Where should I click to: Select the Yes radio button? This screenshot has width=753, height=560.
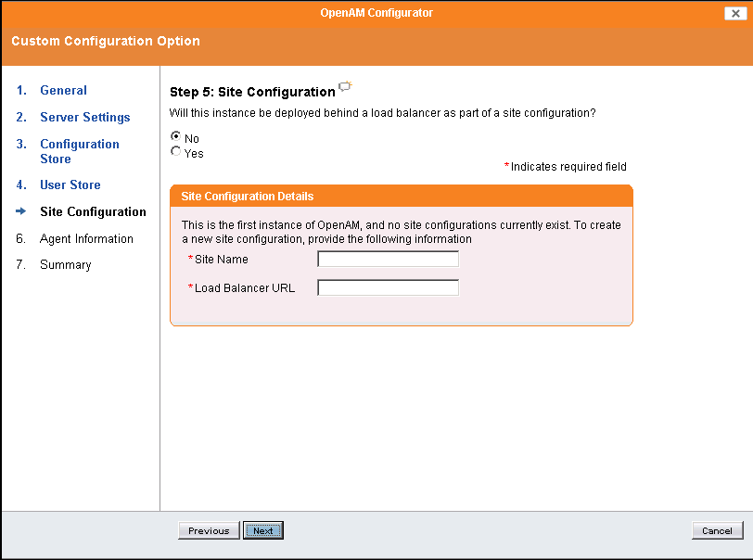[176, 153]
